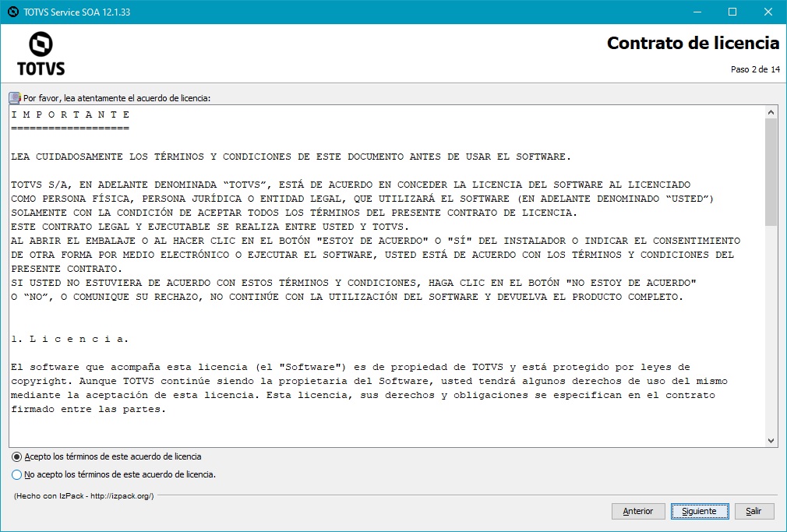Click the 'Contrato de licencia' heading
This screenshot has width=787, height=532.
click(693, 43)
